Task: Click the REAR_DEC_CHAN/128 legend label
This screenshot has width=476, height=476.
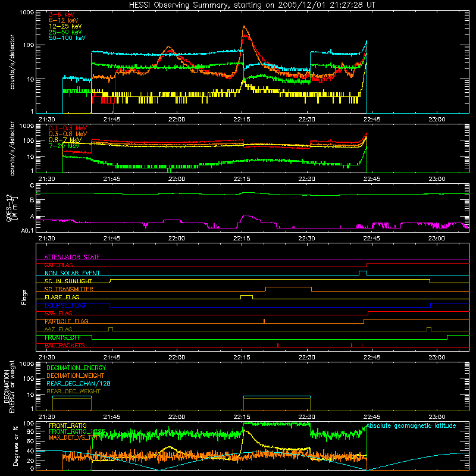Action: 79,383
